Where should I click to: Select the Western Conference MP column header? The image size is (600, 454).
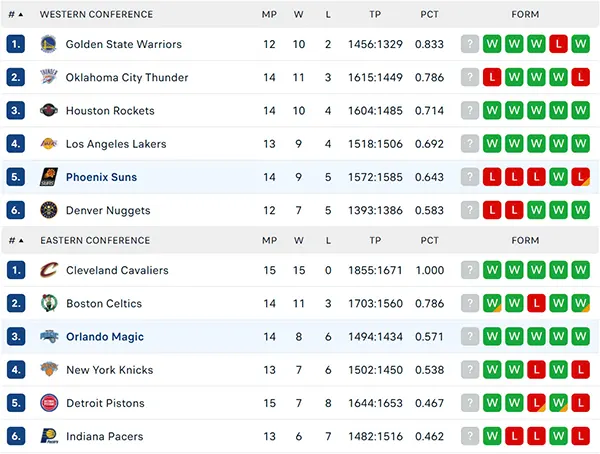pyautogui.click(x=269, y=15)
